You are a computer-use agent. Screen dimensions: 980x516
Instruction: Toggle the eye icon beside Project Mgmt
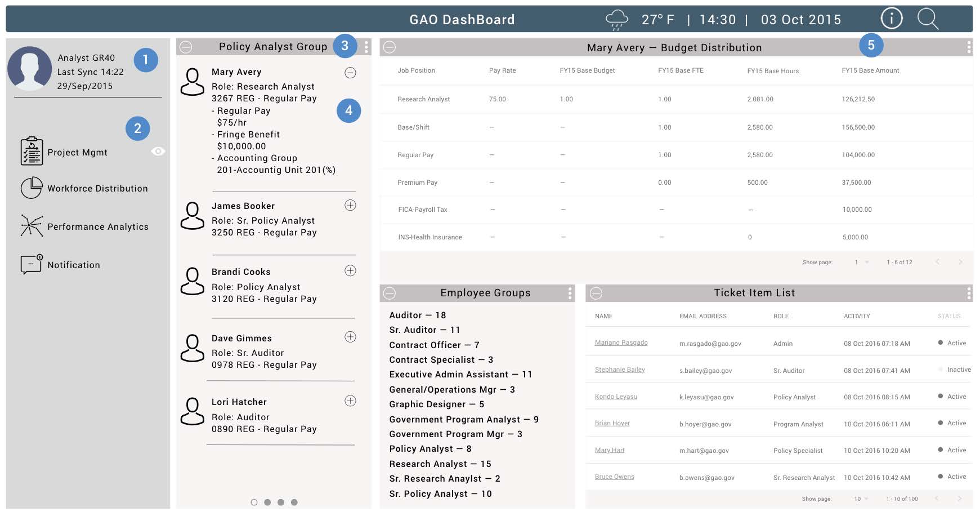(158, 151)
